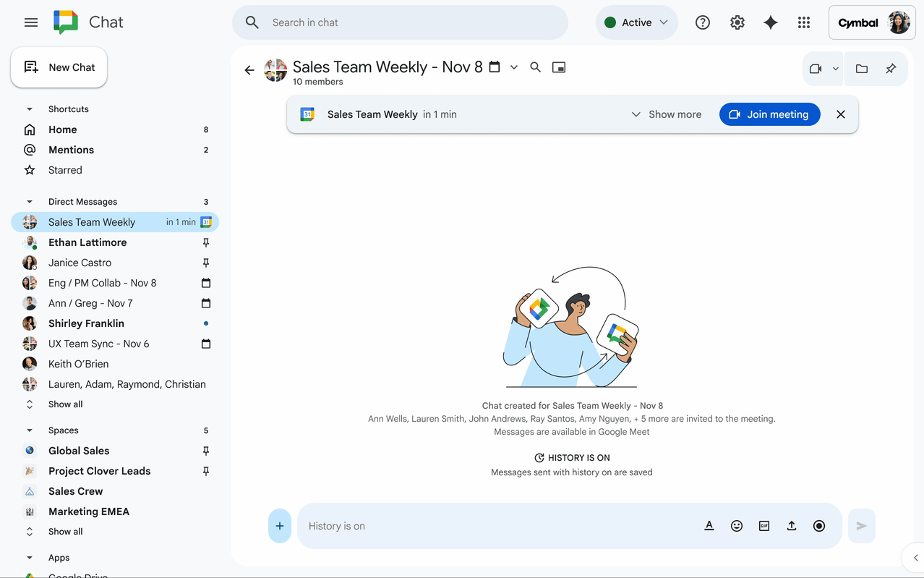Image resolution: width=924 pixels, height=578 pixels.
Task: Pin the Sales Team Weekly conversation
Action: [x=891, y=68]
